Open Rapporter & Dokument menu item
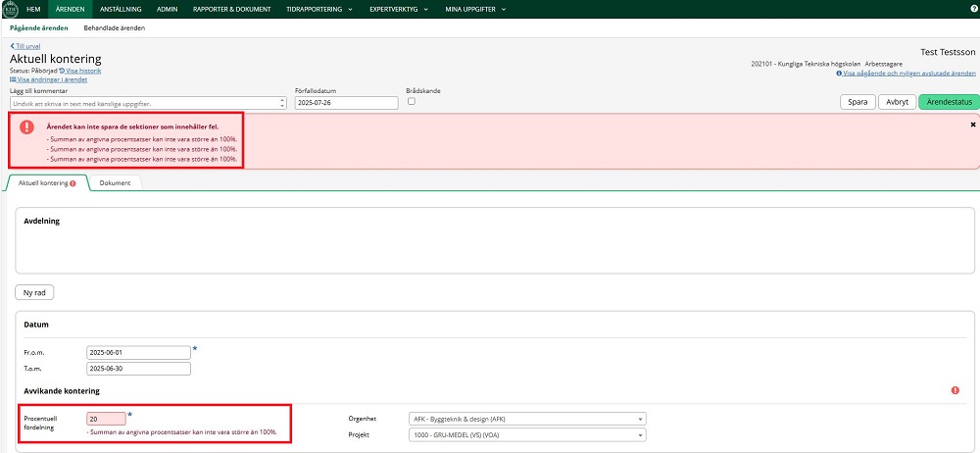The height and width of the screenshot is (453, 980). click(x=232, y=10)
